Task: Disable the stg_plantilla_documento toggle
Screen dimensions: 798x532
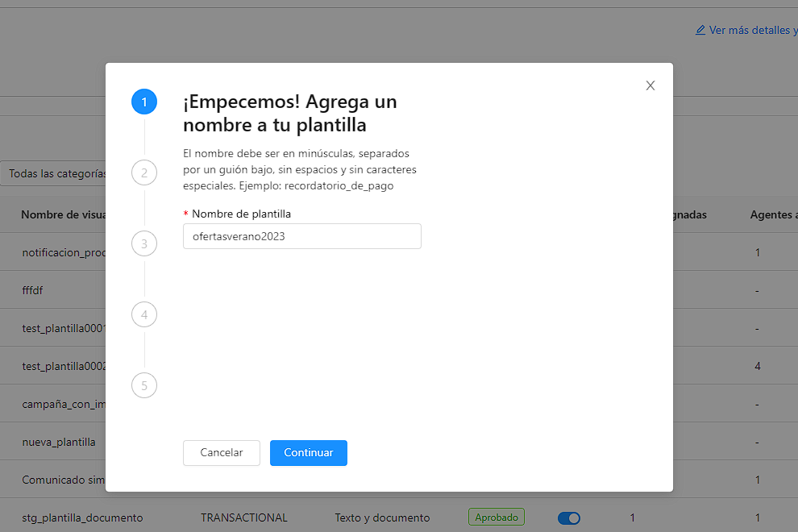Action: 569,517
